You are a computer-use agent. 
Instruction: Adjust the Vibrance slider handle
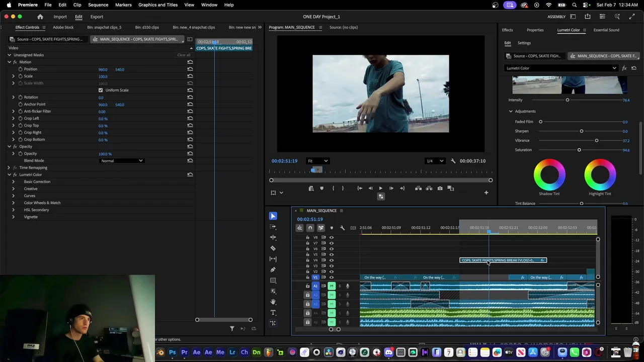point(597,140)
